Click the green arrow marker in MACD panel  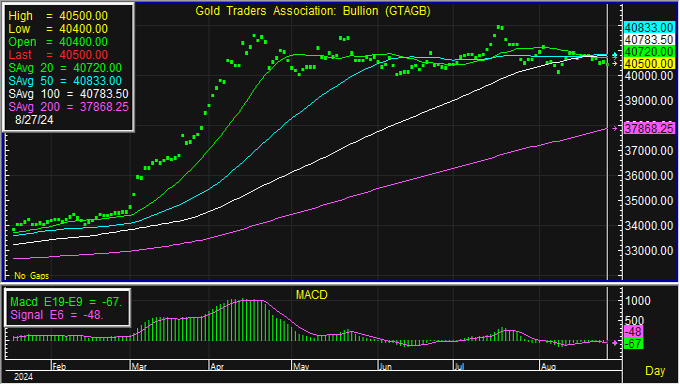click(615, 343)
